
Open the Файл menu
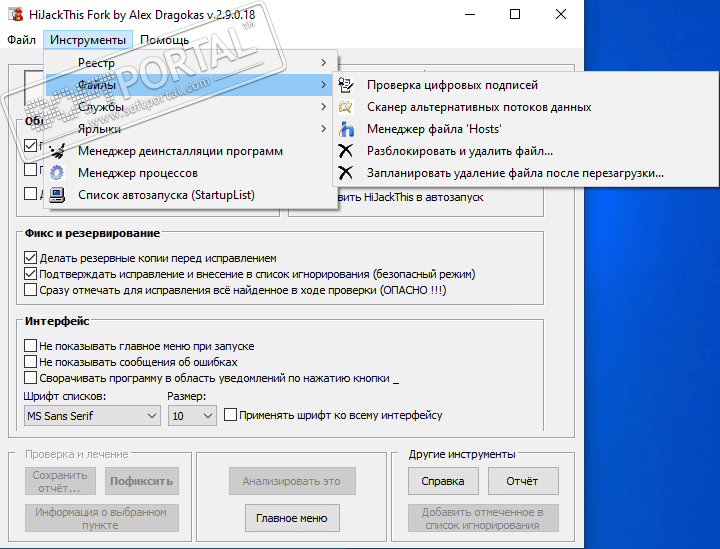(x=21, y=40)
